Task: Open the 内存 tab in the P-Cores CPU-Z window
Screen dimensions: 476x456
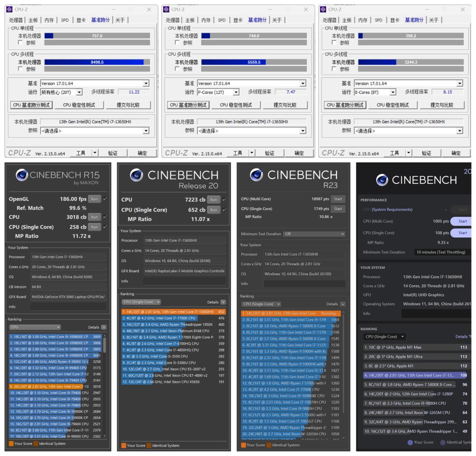Action: click(206, 20)
